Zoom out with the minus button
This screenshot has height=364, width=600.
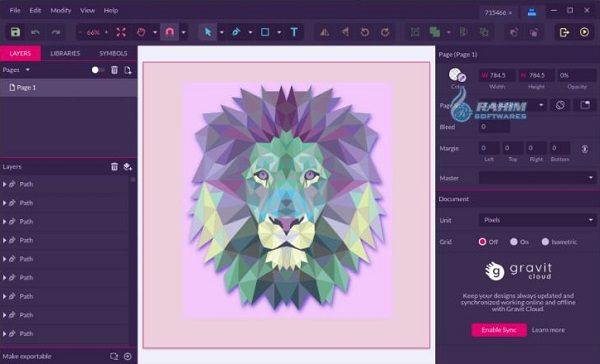80,33
